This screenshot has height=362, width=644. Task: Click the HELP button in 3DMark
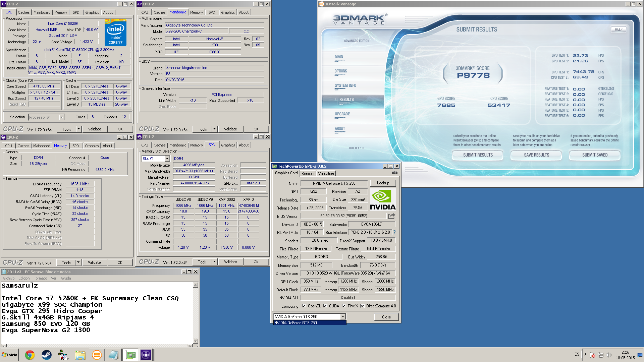pyautogui.click(x=619, y=29)
